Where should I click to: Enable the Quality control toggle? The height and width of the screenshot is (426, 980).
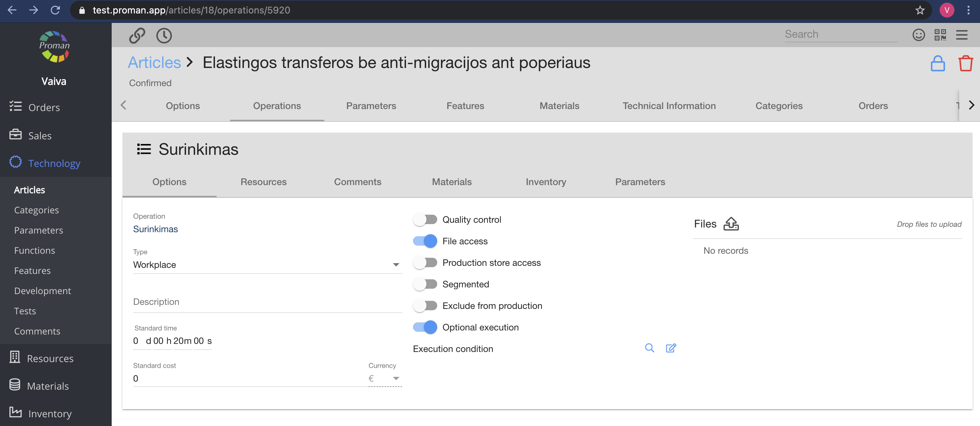[425, 220]
